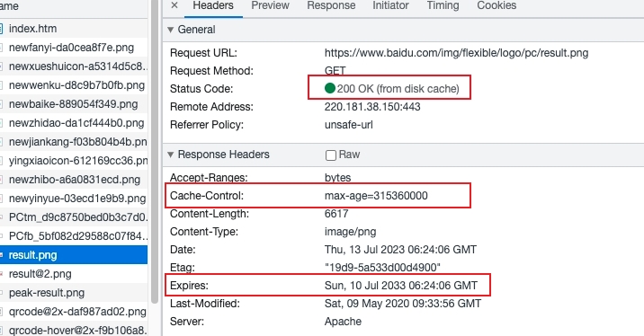The width and height of the screenshot is (644, 336).
Task: Select newfanyi-da0cea8f7e.png request
Action: coord(74,48)
